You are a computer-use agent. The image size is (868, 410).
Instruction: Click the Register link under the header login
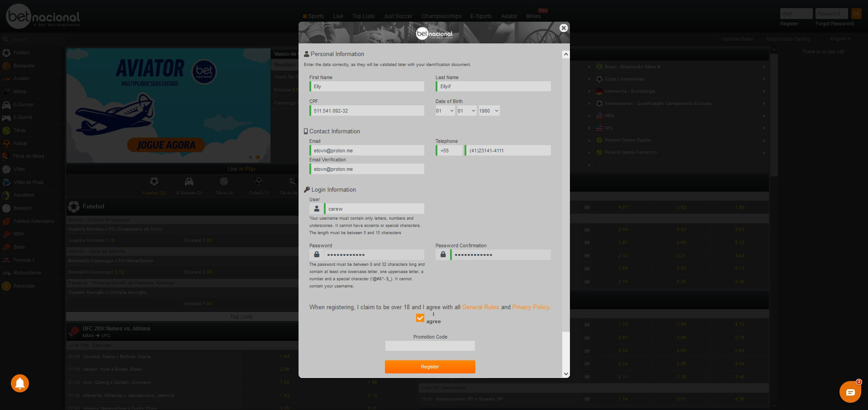789,24
